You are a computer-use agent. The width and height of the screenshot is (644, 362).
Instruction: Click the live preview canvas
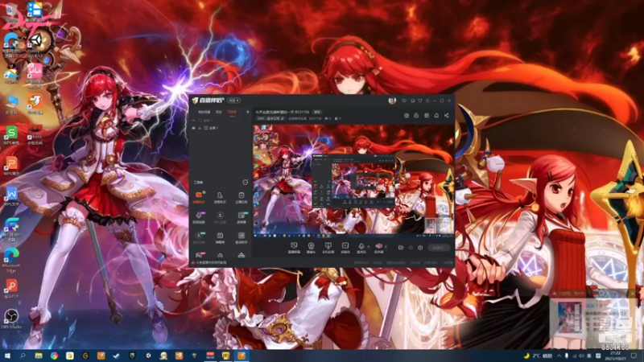(x=353, y=182)
